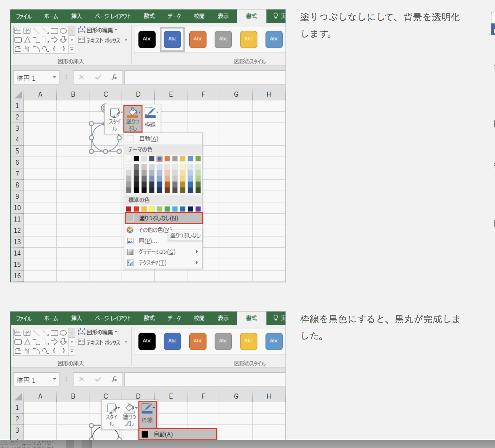Select the vertical text box shape, top screenshot
Image resolution: width=495 pixels, height=448 pixels.
click(x=27, y=31)
